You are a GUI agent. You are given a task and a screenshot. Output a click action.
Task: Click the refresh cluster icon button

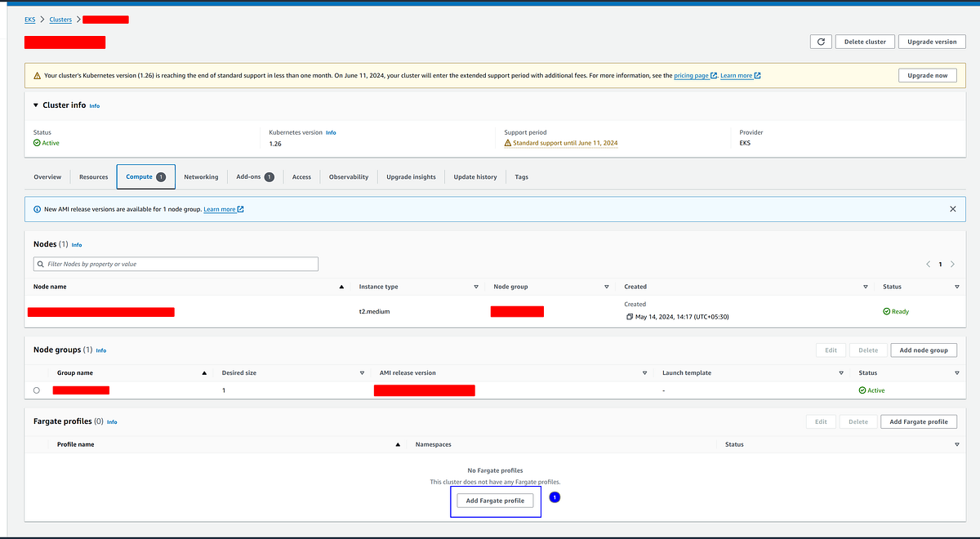point(820,42)
